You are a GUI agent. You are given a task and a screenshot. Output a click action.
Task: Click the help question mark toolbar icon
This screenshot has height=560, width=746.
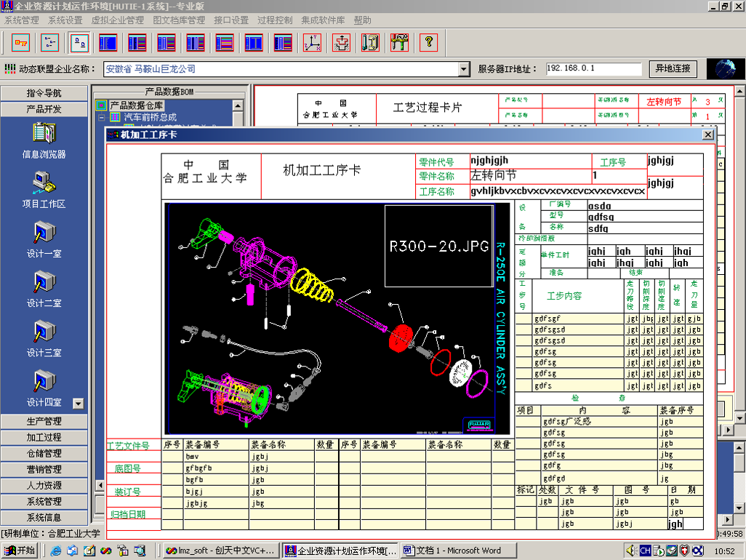coord(428,43)
